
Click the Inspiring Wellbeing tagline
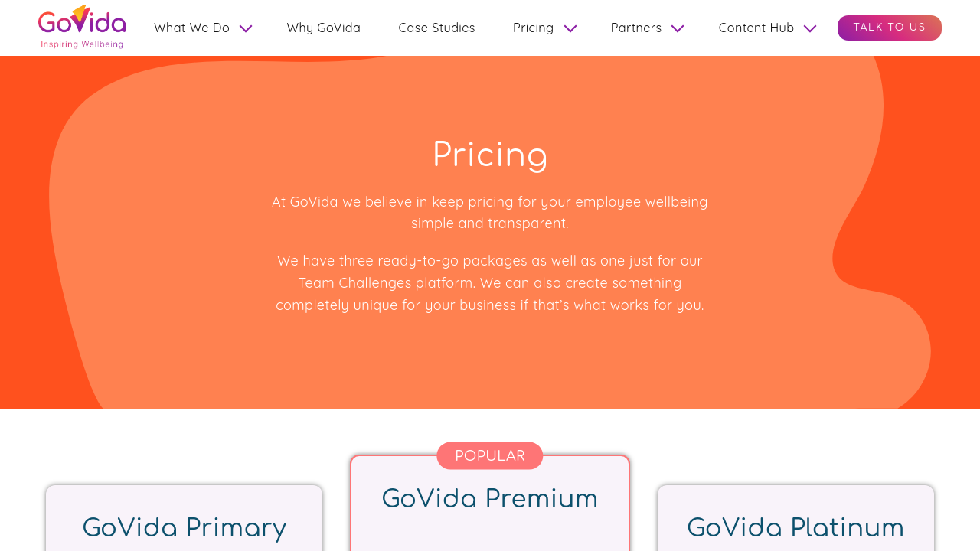[82, 44]
